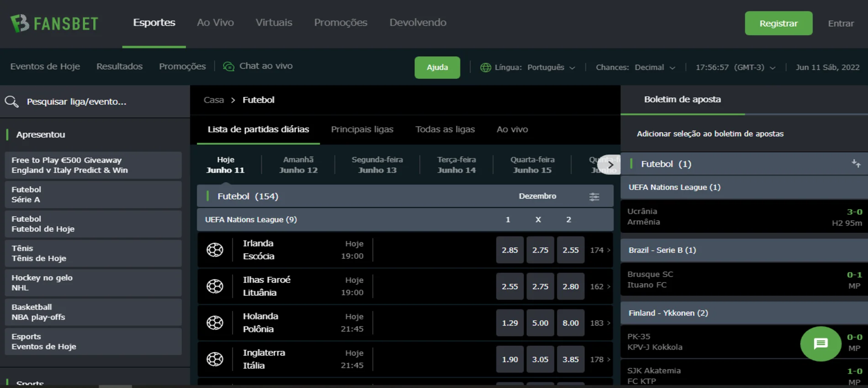The width and height of the screenshot is (868, 388).
Task: Click the live chat headset icon
Action: 228,67
